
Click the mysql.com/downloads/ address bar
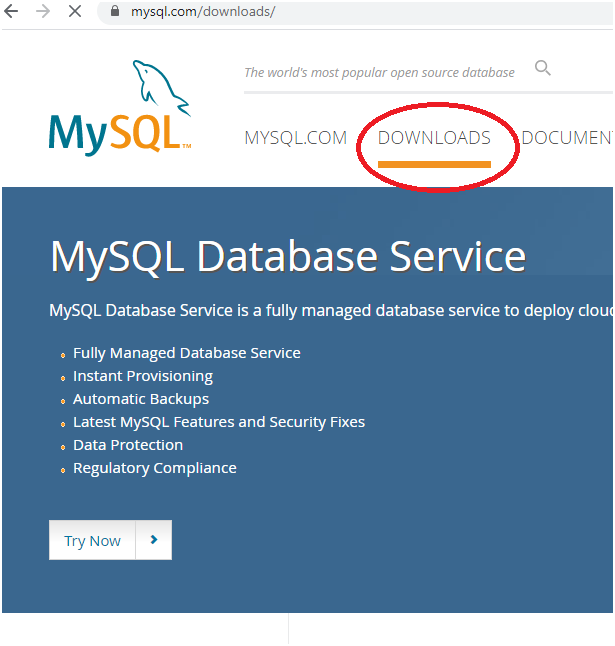coord(355,12)
